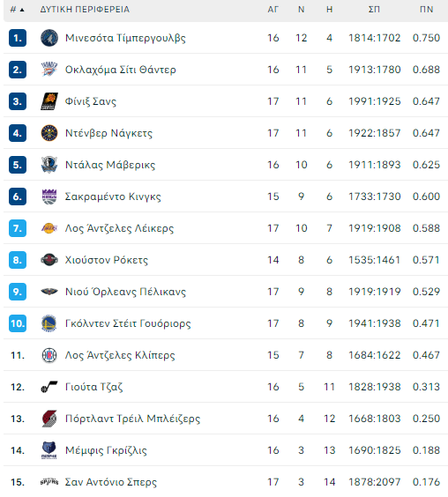The image size is (448, 497).
Task: Click the Minnesota Timberwolves team logo
Action: (x=49, y=38)
